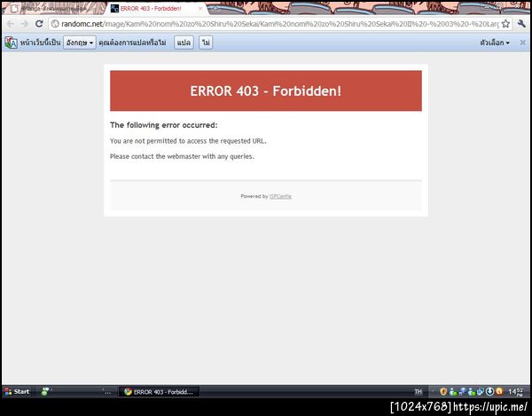The width and height of the screenshot is (532, 416).
Task: Click the orange round tray icon
Action: (499, 391)
